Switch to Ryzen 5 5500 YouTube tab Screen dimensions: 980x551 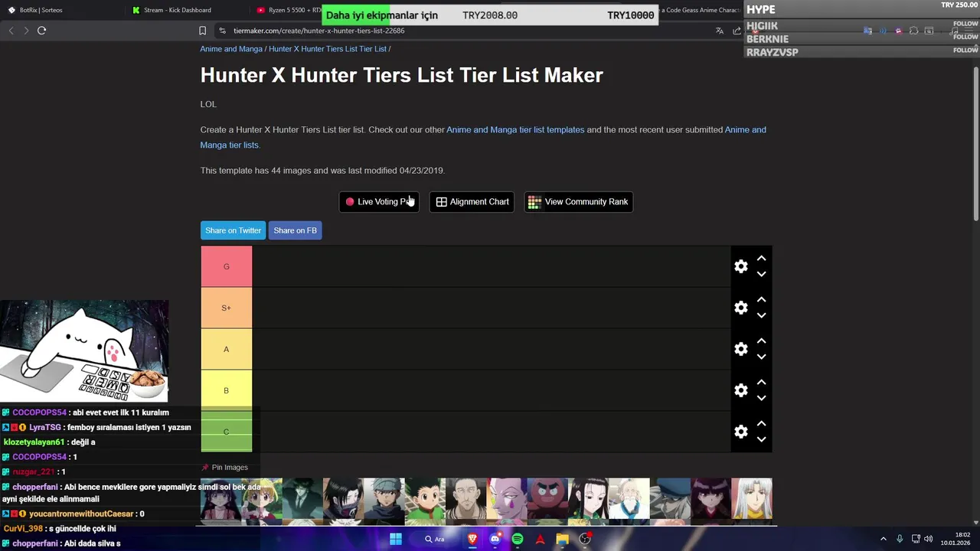click(x=289, y=10)
